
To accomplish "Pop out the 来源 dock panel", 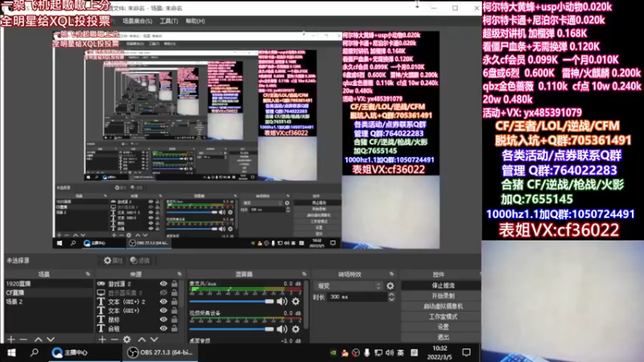I will click(x=180, y=274).
